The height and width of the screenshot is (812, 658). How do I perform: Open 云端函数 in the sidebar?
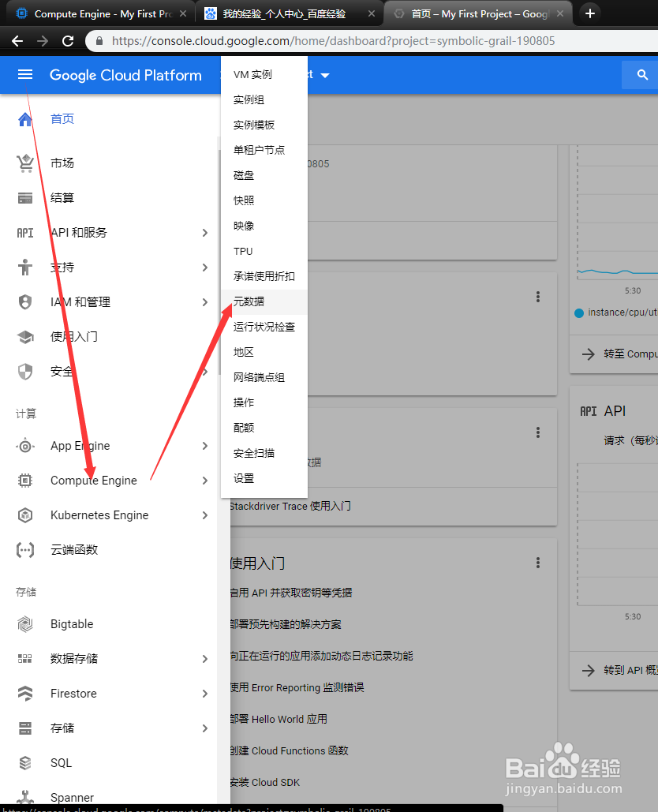(x=74, y=550)
